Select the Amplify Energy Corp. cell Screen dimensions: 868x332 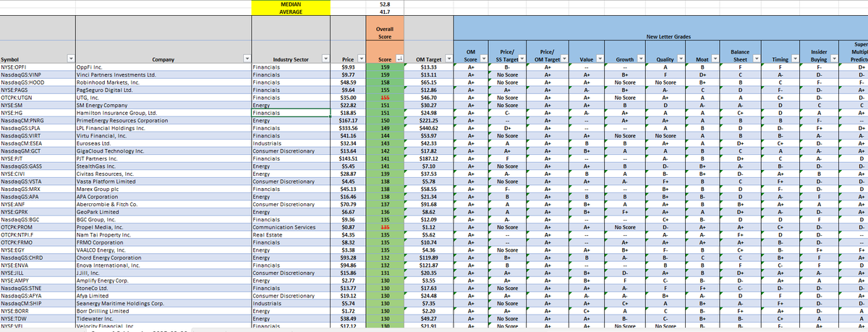(163, 280)
